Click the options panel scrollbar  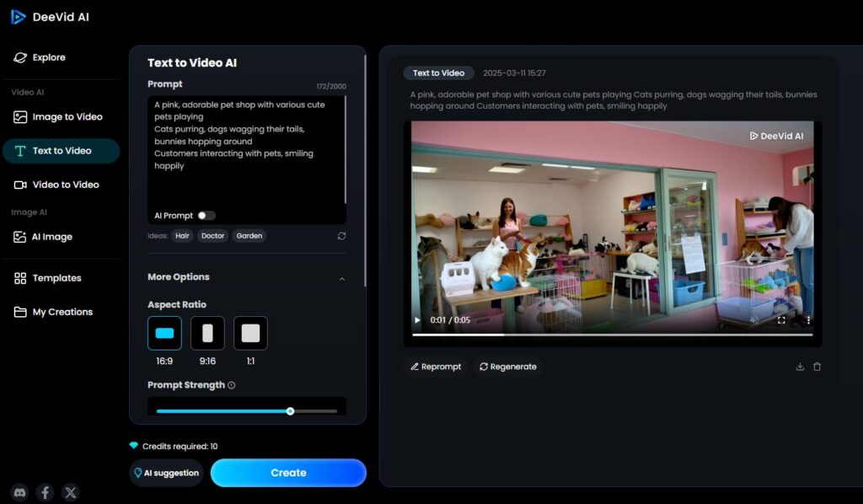pos(364,170)
